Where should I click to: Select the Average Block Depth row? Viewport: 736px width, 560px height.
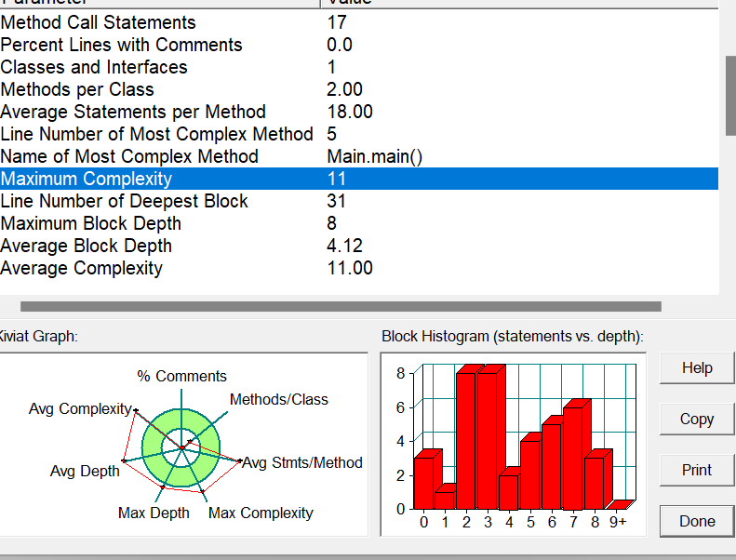click(359, 246)
